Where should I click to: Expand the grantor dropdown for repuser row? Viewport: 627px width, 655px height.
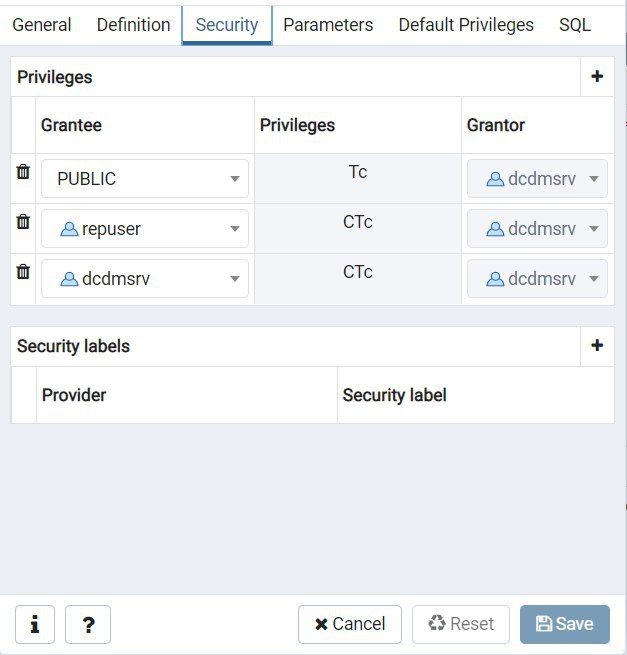(537, 228)
